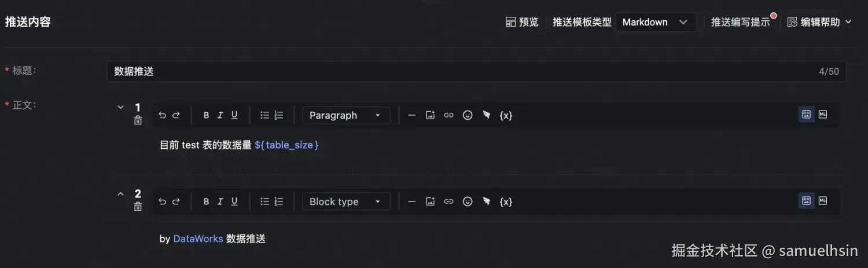Open the Markdown template type dropdown
Image resolution: width=868 pixels, height=268 pixels.
(655, 22)
